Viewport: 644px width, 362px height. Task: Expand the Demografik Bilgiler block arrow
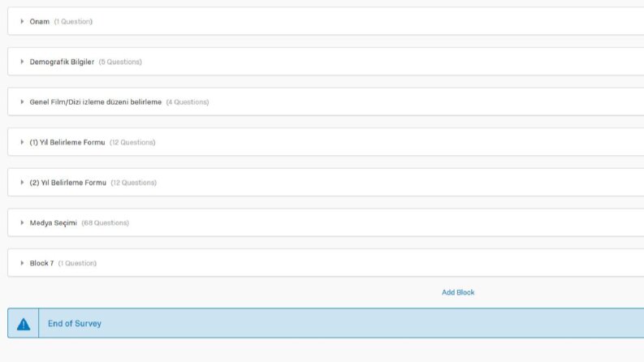[x=22, y=62]
